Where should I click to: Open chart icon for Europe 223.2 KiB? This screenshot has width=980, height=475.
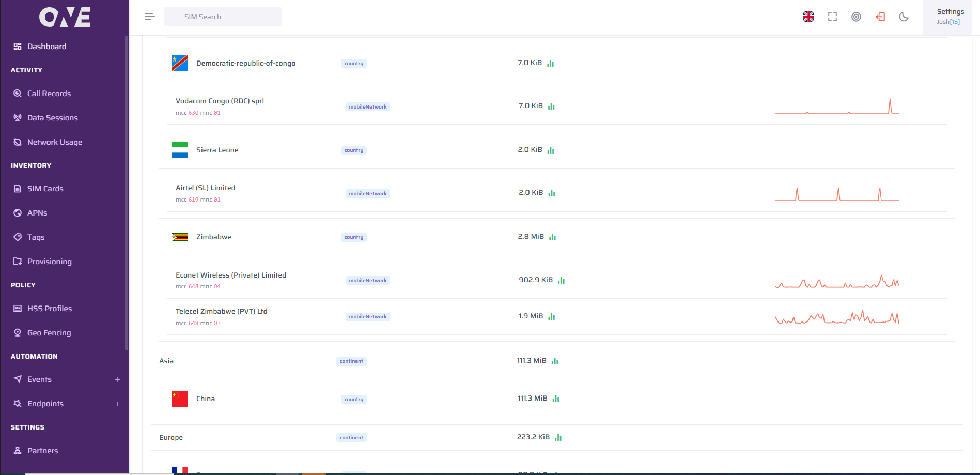pyautogui.click(x=558, y=437)
